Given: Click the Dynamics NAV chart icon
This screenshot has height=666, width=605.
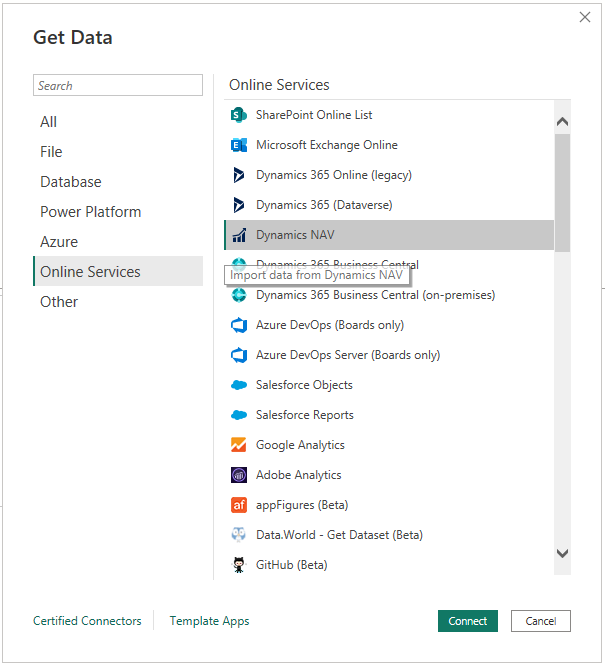Looking at the screenshot, I should (239, 235).
